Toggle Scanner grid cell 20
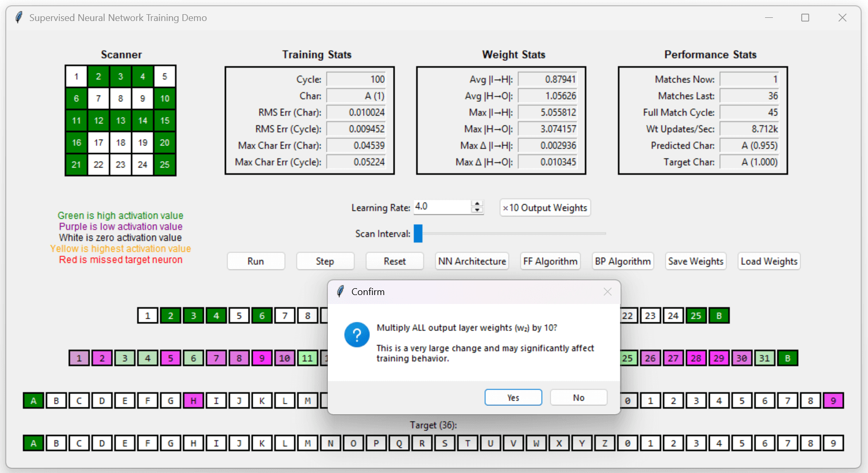Image resolution: width=868 pixels, height=473 pixels. (164, 143)
